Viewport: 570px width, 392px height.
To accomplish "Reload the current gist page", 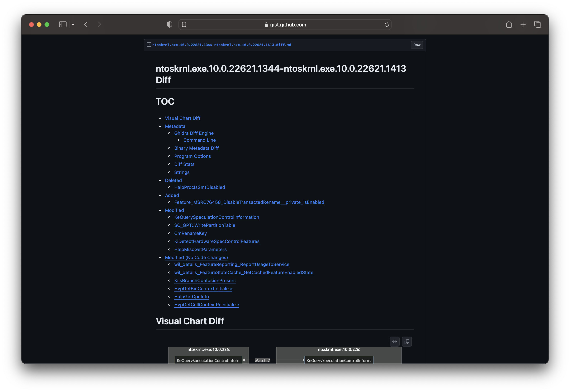I will coord(386,24).
